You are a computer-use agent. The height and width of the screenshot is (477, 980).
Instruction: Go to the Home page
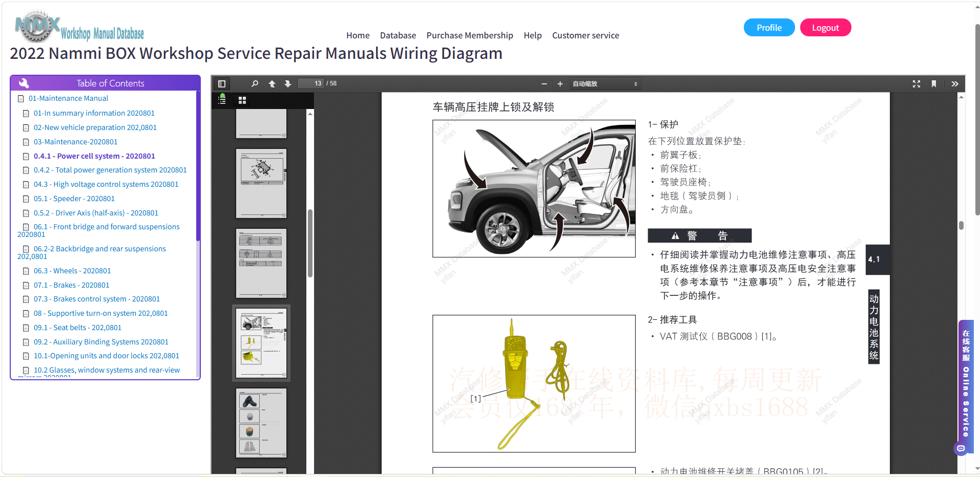coord(358,35)
